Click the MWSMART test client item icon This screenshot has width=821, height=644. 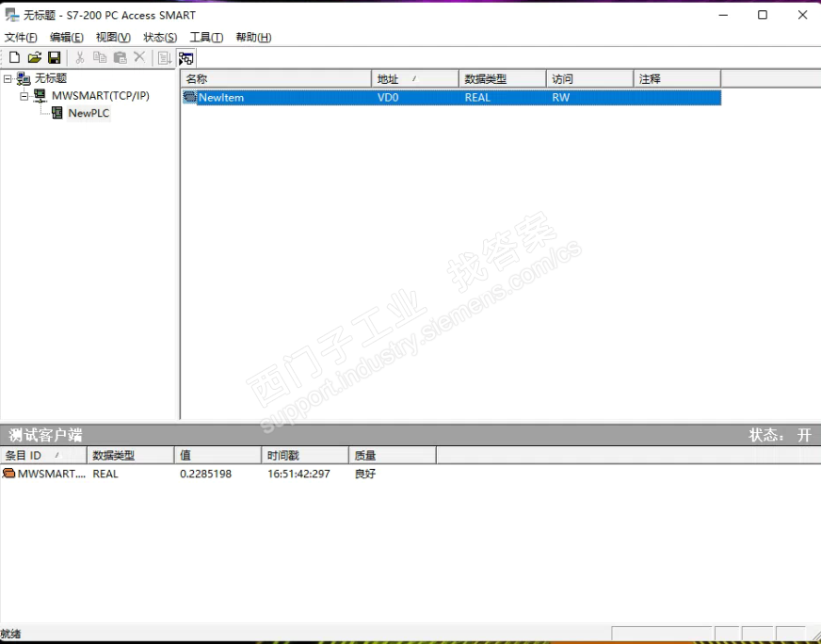[x=8, y=474]
